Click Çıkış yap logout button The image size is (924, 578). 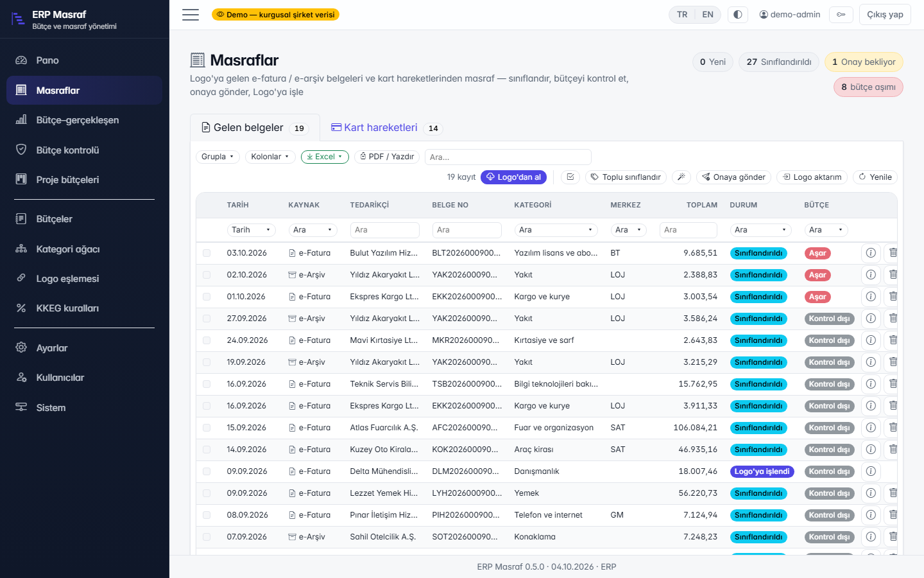(885, 15)
